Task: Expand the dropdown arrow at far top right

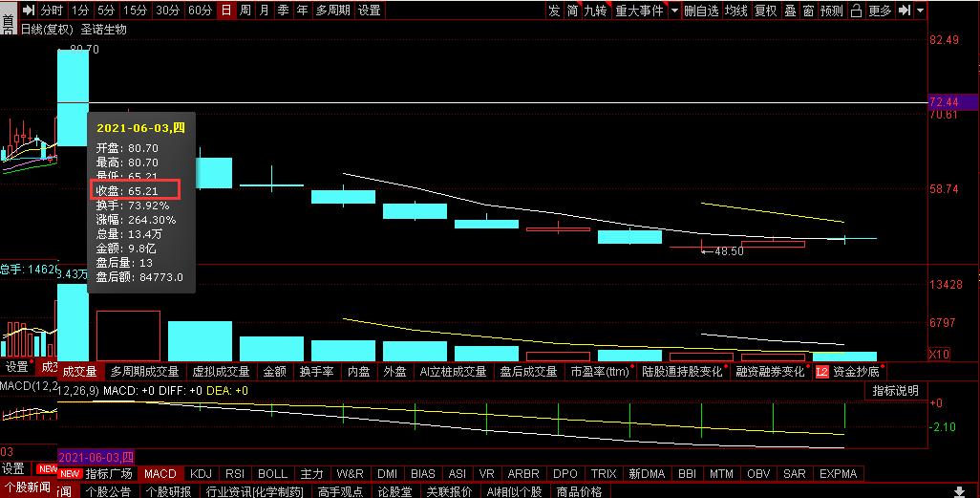Action: (921, 10)
